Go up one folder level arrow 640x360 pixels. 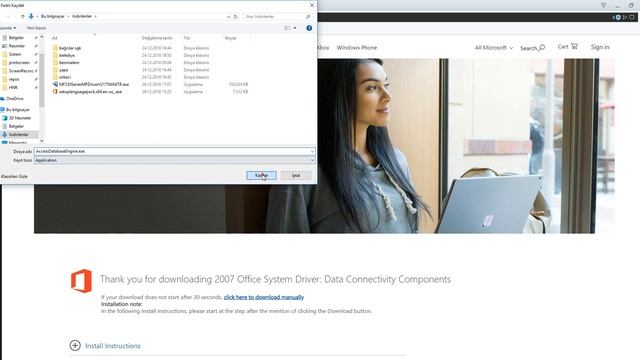point(22,16)
